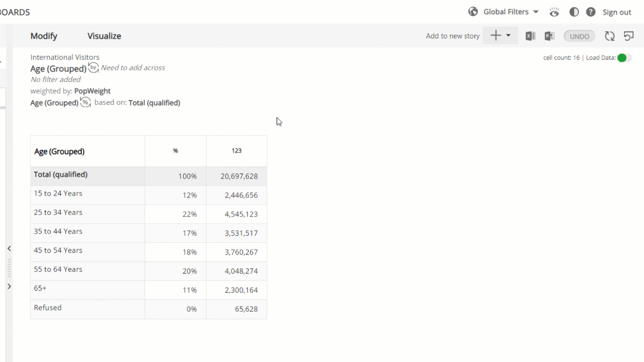The image size is (644, 362).
Task: Click the percent icon next to Age (Grouped)
Action: [x=86, y=102]
